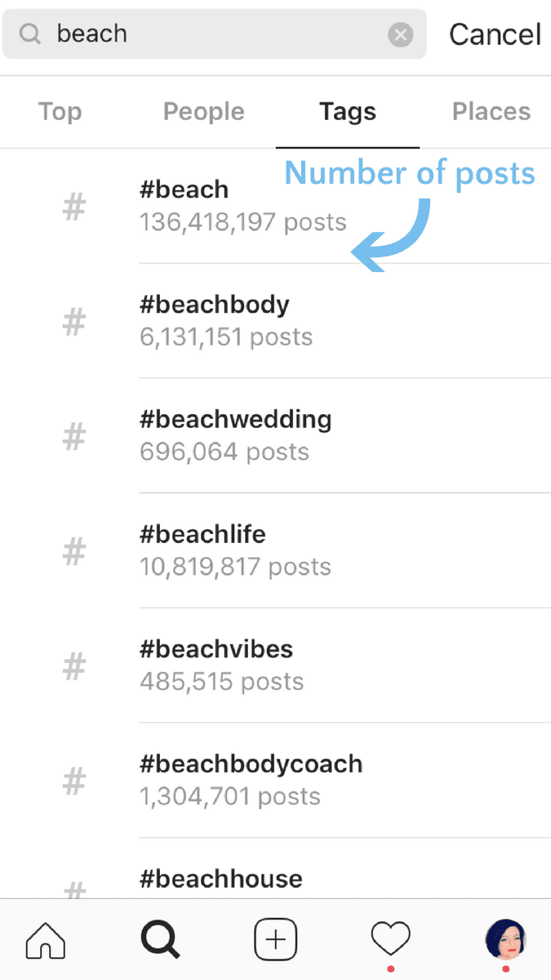Open the #beachbodycoach result
Screen dimensions: 551x980
(x=251, y=764)
